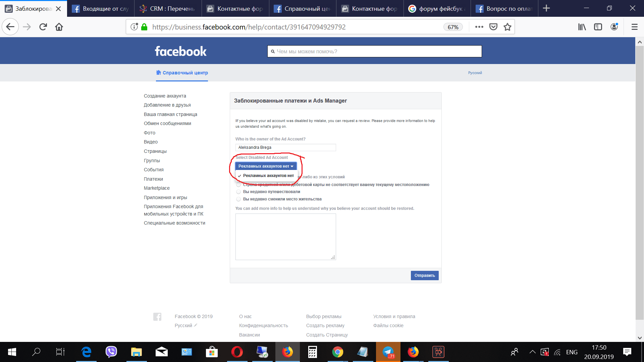This screenshot has width=644, height=362.
Task: Save page to Pocket
Action: click(493, 27)
